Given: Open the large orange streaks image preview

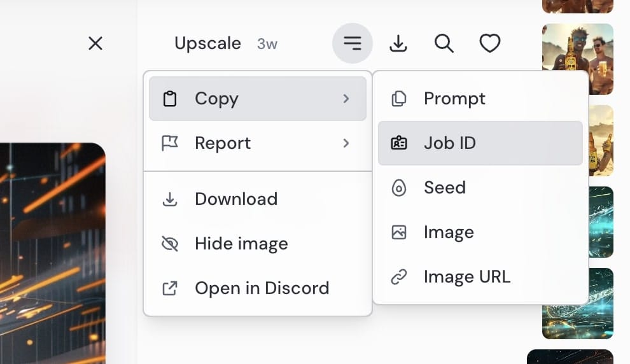Looking at the screenshot, I should pos(53,253).
